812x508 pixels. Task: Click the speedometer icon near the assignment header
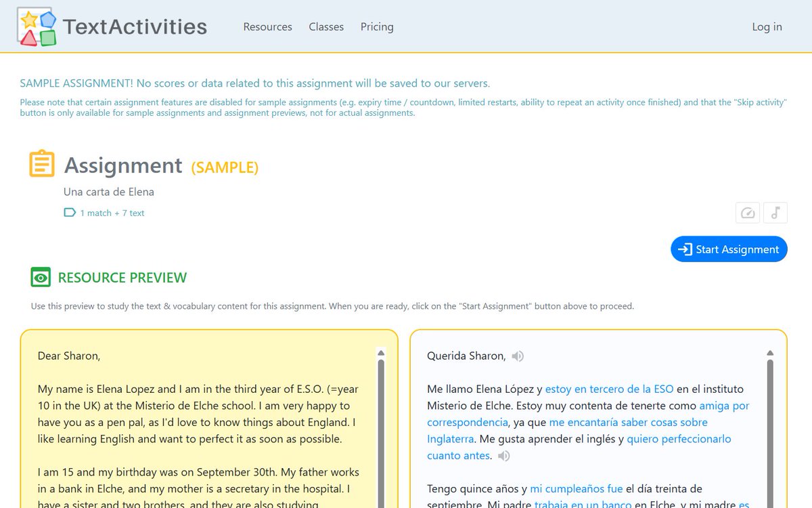click(747, 212)
